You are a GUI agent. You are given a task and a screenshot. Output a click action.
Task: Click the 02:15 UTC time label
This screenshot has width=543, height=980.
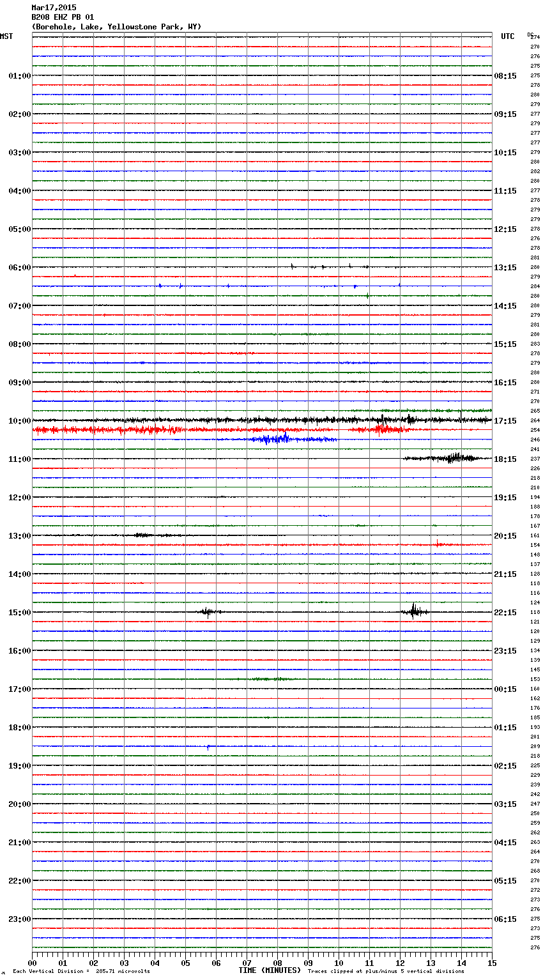click(505, 766)
